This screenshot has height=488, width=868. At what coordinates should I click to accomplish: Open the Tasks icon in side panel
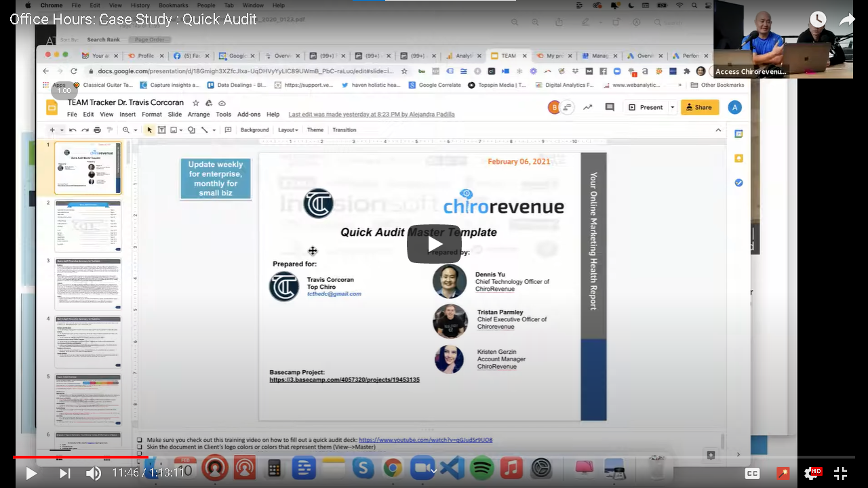[x=738, y=182]
